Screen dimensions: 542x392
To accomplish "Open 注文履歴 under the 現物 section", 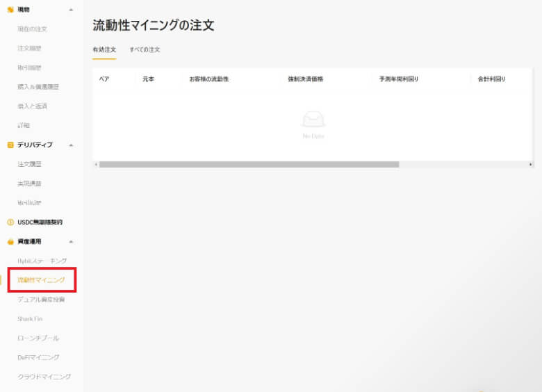I will point(29,49).
